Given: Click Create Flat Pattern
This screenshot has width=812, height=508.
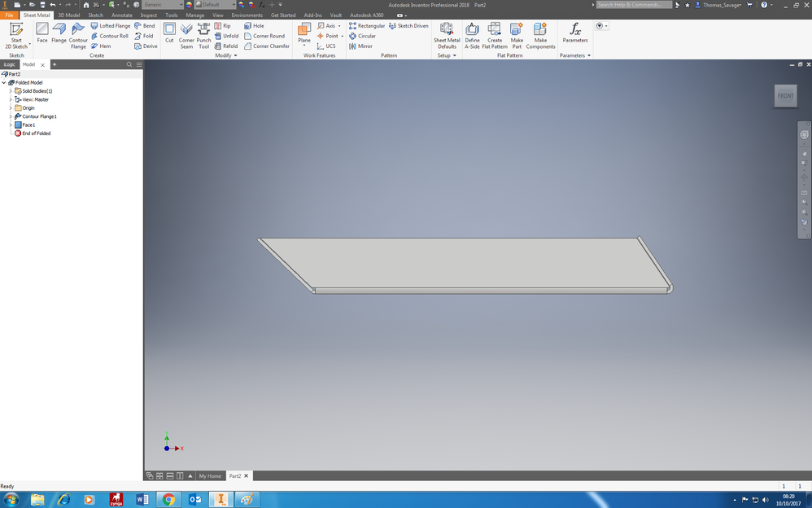Looking at the screenshot, I should pyautogui.click(x=495, y=35).
